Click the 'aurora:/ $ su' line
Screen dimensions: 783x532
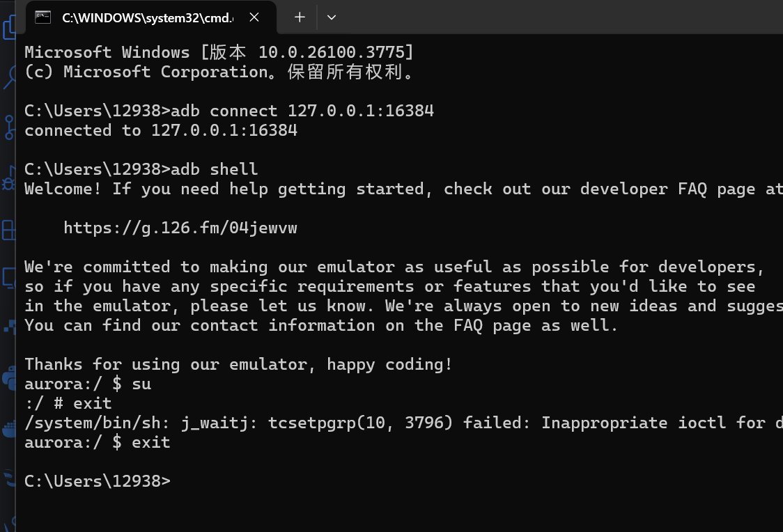point(88,384)
